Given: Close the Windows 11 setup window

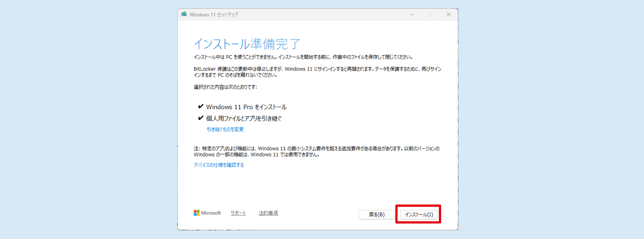Looking at the screenshot, I should click(x=448, y=14).
